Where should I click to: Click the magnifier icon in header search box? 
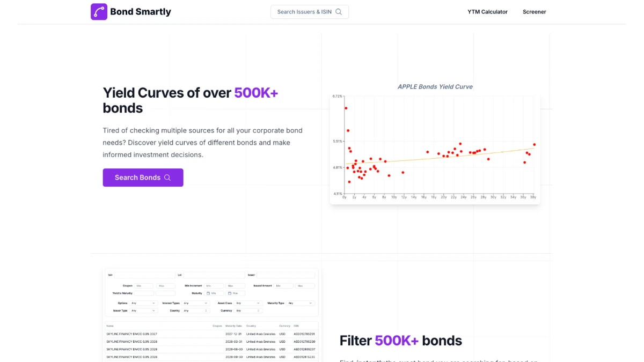tap(339, 12)
